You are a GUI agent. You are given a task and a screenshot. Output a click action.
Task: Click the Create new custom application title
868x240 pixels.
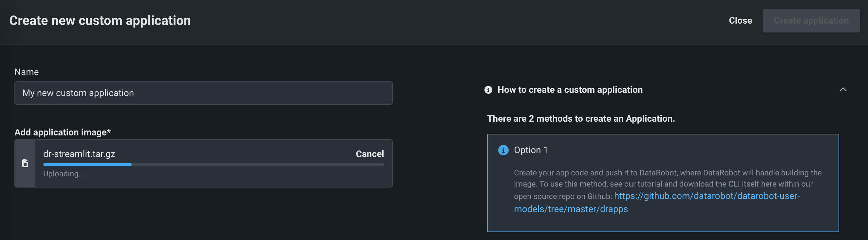100,21
